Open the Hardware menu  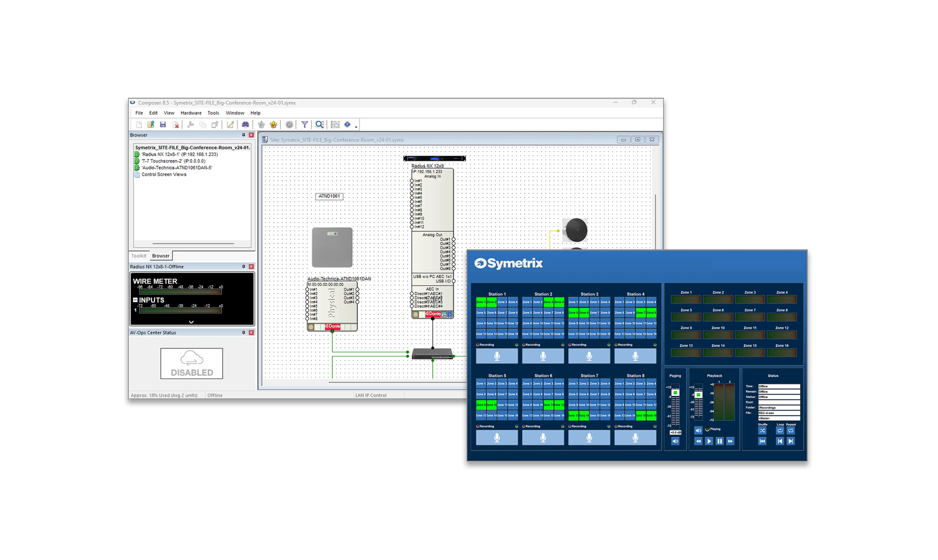191,113
